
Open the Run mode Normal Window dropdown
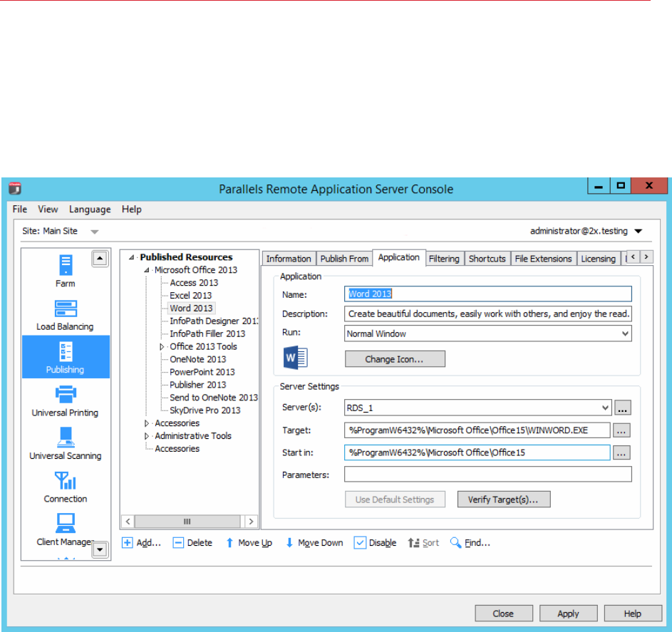[625, 333]
